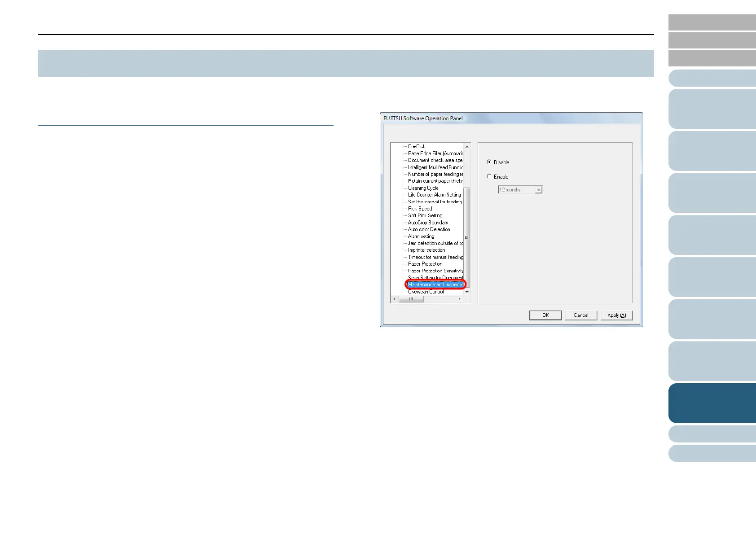Screen dimensions: 756x534
Task: Select Soft Pick Setting item
Action: (x=425, y=215)
